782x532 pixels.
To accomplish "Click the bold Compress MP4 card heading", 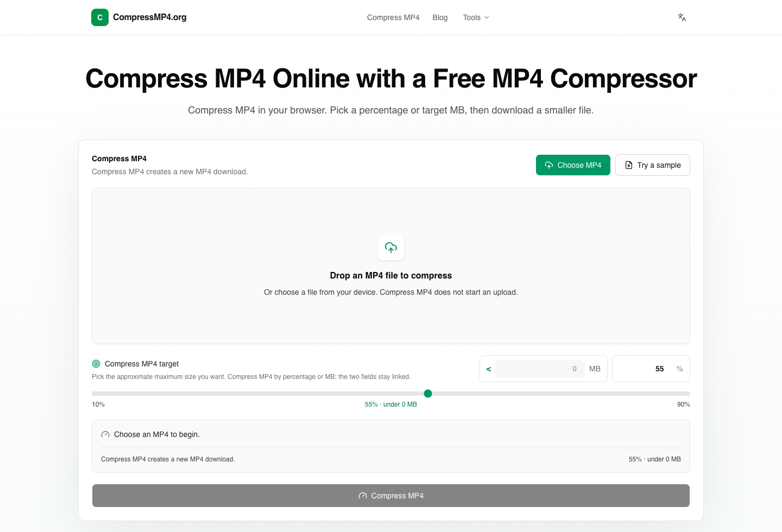I will coord(119,159).
